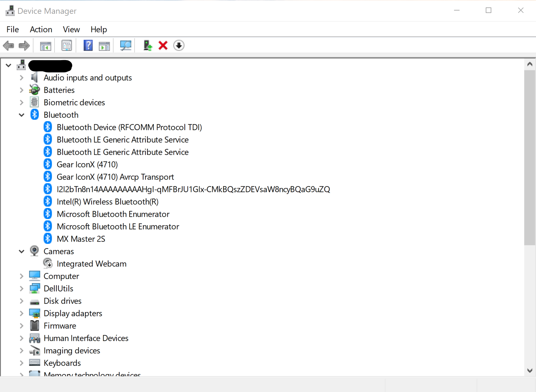Image resolution: width=536 pixels, height=392 pixels.
Task: Click the Keyboards category icon
Action: pyautogui.click(x=35, y=363)
